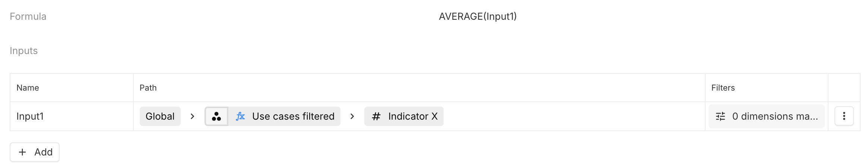This screenshot has height=167, width=868.
Task: Click the fx formula icon beside Use cases filtered
Action: pos(240,117)
